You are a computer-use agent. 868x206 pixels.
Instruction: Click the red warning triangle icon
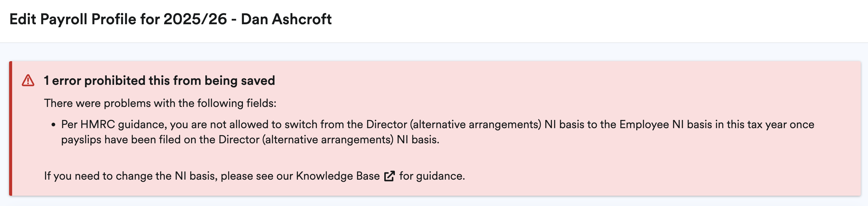tap(28, 81)
